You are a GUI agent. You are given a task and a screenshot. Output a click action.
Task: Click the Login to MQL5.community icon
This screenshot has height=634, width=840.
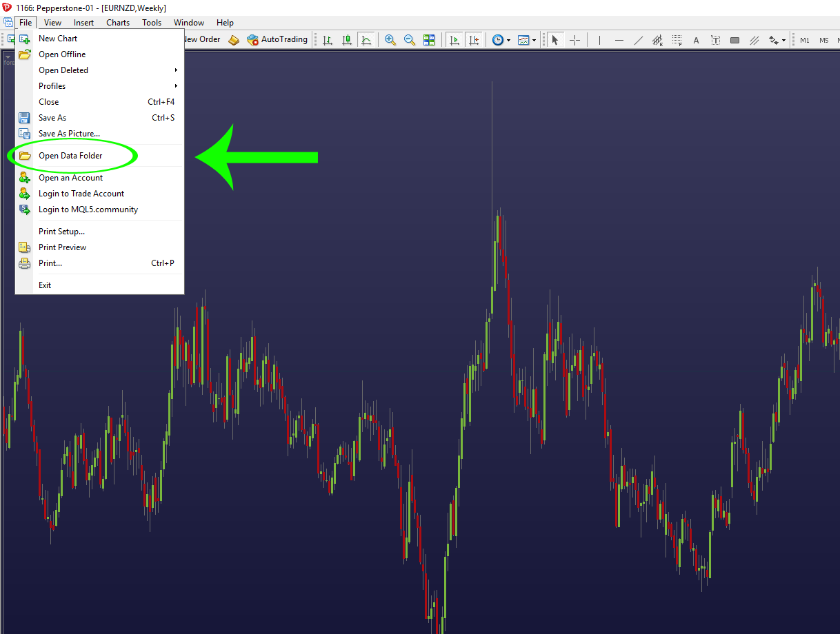[25, 209]
